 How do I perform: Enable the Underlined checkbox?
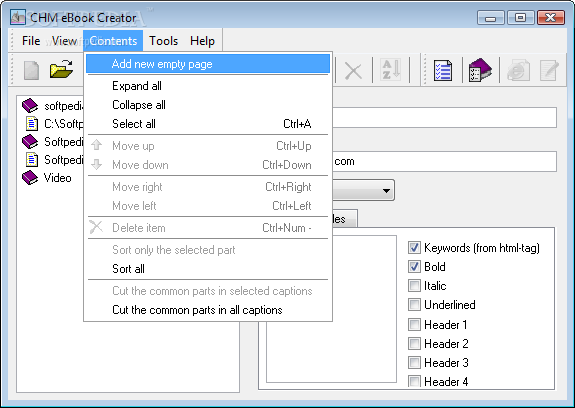414,305
